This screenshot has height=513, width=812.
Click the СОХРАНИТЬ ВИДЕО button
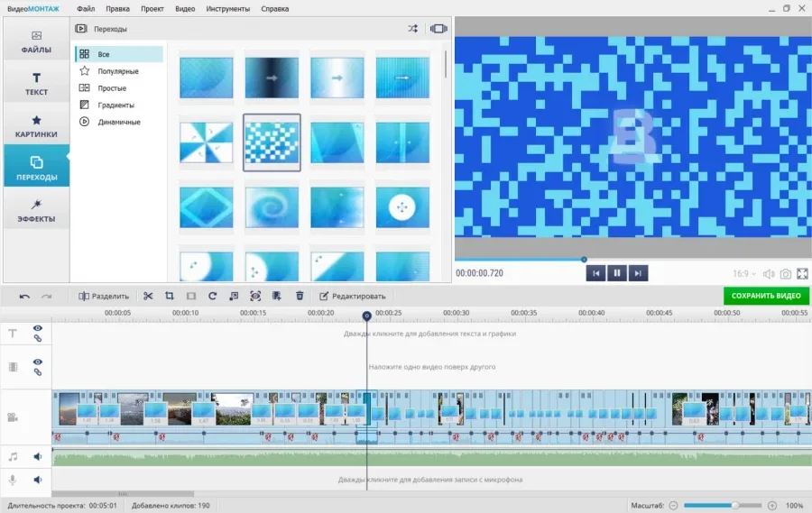[766, 296]
